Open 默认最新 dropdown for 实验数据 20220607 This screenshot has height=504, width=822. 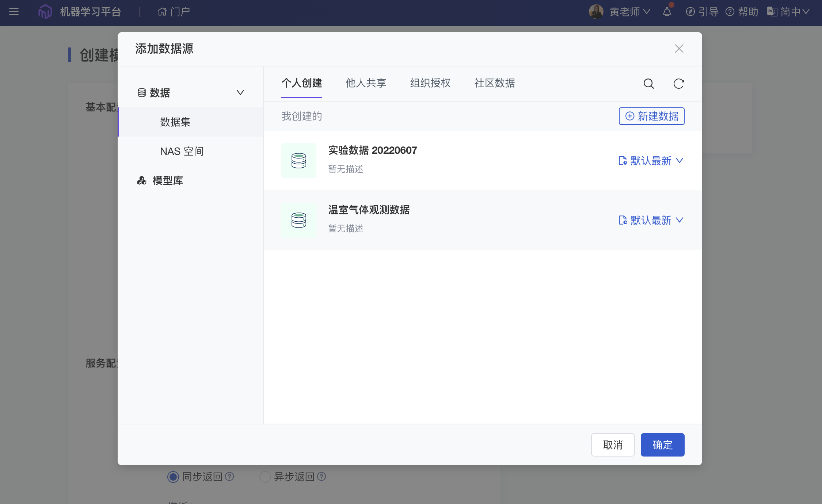(x=651, y=161)
